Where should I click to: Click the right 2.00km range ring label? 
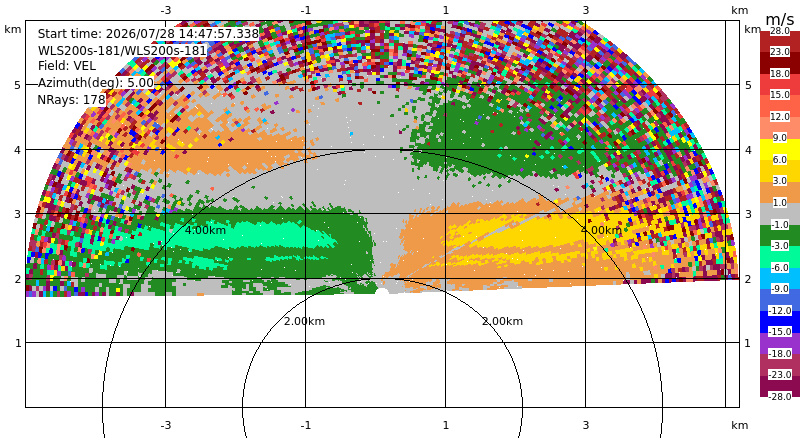[x=503, y=321]
